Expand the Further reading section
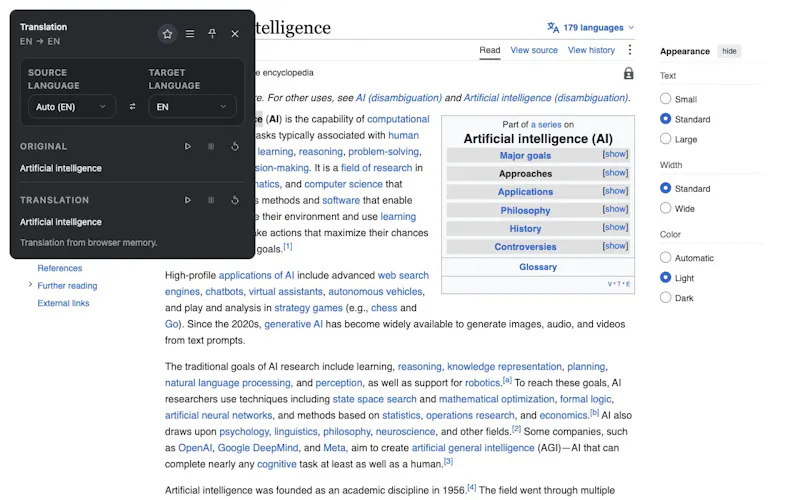 pos(30,285)
